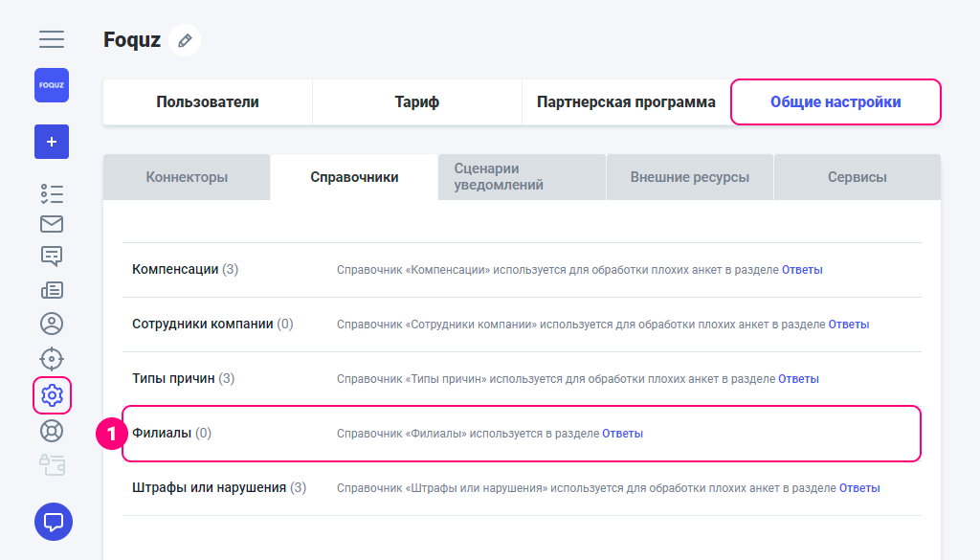Image resolution: width=980 pixels, height=560 pixels.
Task: Open the speech bubble answers icon
Action: point(52,256)
